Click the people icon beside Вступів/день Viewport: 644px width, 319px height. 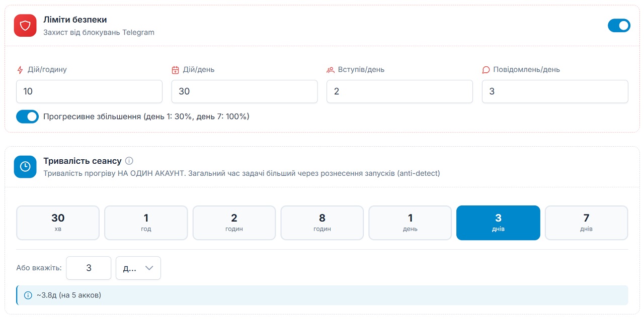[x=331, y=70]
